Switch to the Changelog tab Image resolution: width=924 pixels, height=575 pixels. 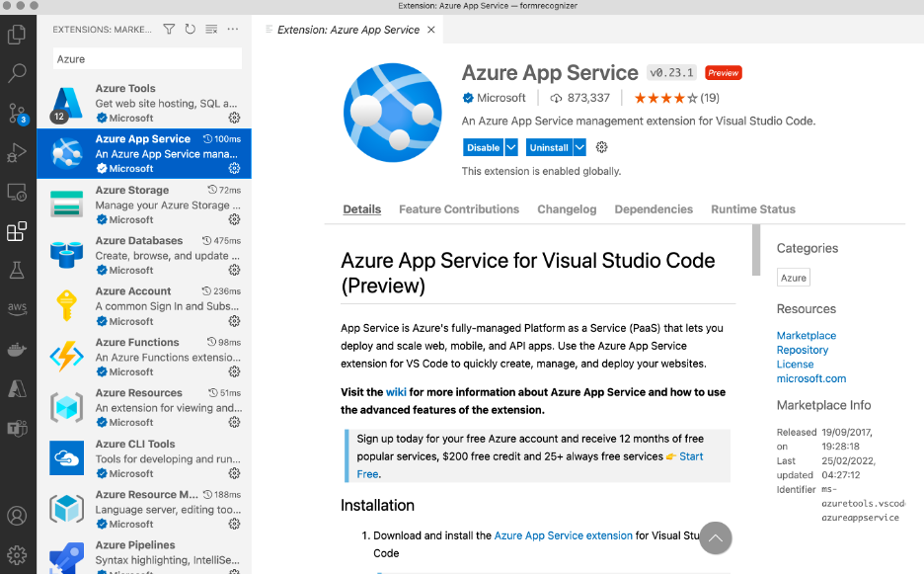(567, 209)
